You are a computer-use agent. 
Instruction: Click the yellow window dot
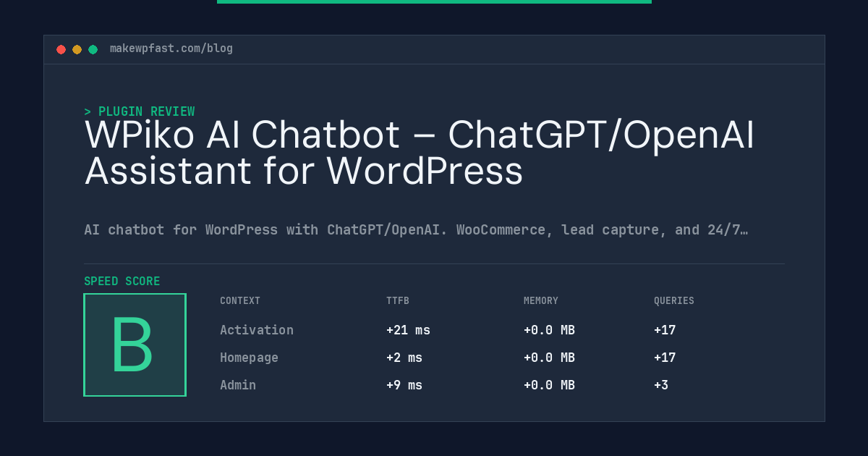click(77, 49)
